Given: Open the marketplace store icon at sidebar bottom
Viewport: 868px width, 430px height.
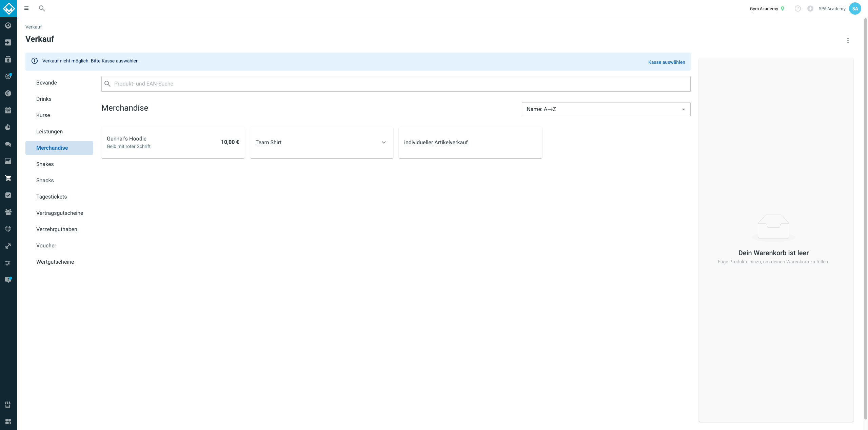Looking at the screenshot, I should pos(8,405).
